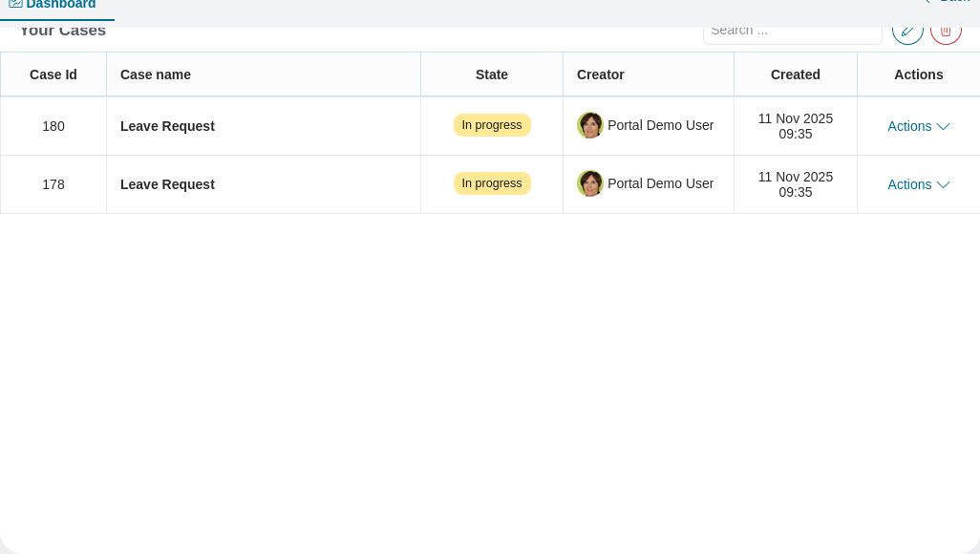The width and height of the screenshot is (980, 554).
Task: Expand the Actions dropdown for case 180
Action: [x=918, y=126]
